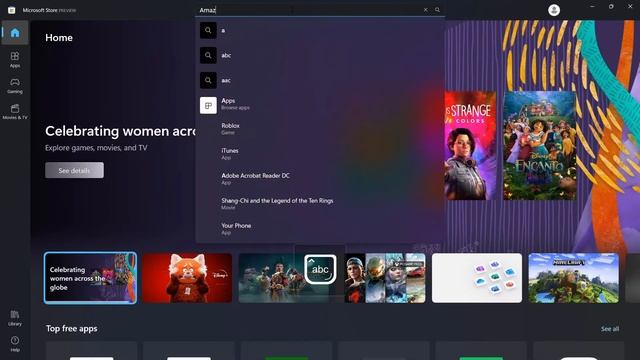Open Movies & TV in sidebar
640x360 pixels.
pyautogui.click(x=15, y=112)
